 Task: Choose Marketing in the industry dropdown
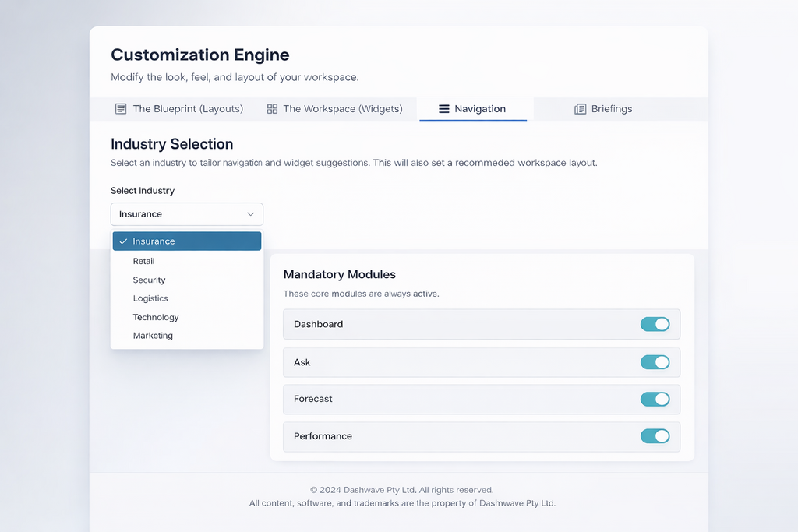click(153, 336)
